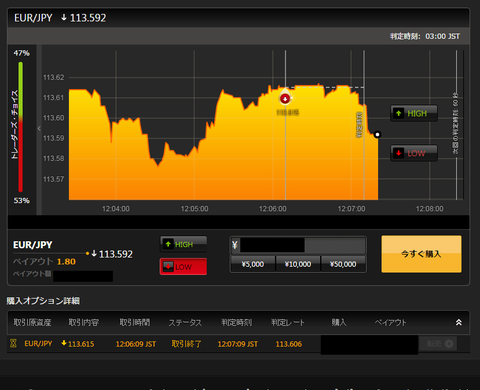Click the 購入オプション詳細 heading

43,301
